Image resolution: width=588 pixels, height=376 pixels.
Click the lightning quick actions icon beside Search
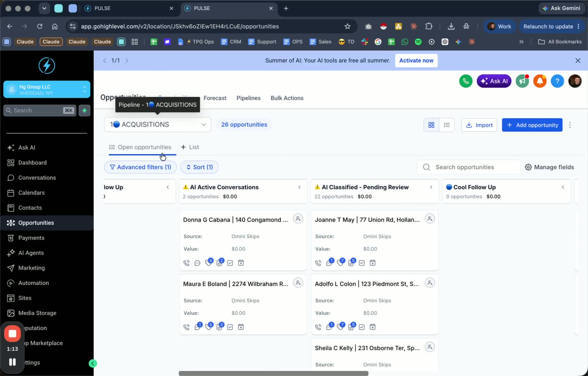tap(84, 110)
